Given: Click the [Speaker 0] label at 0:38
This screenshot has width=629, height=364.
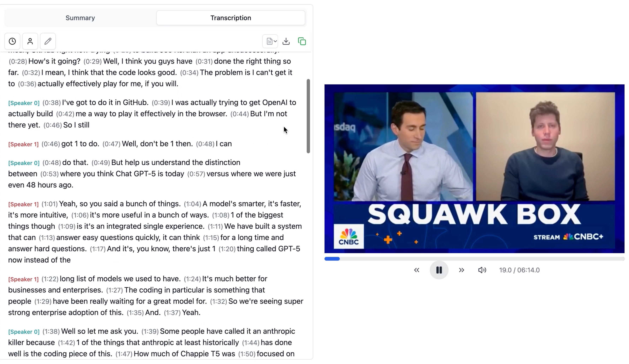Looking at the screenshot, I should click(x=24, y=103).
